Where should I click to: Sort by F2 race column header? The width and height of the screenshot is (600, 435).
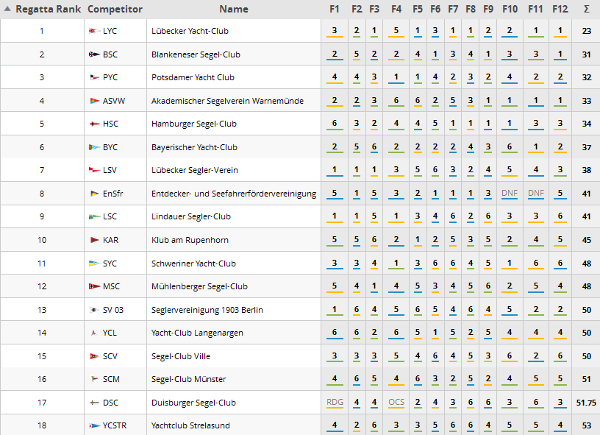pyautogui.click(x=357, y=9)
